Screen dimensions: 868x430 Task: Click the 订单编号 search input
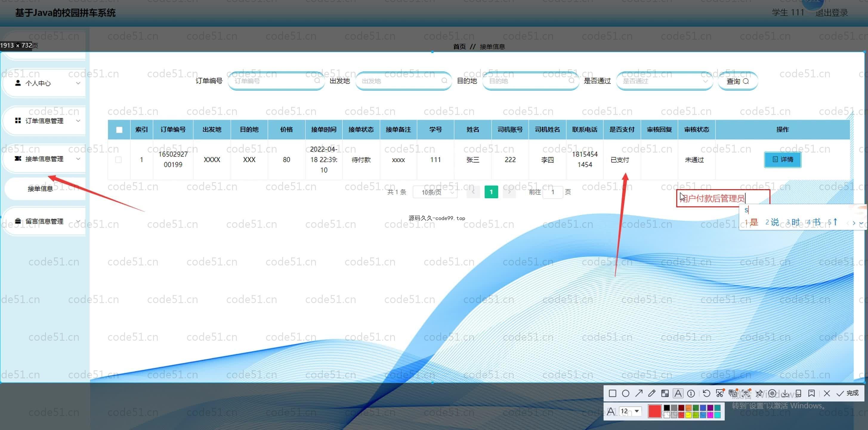[276, 81]
